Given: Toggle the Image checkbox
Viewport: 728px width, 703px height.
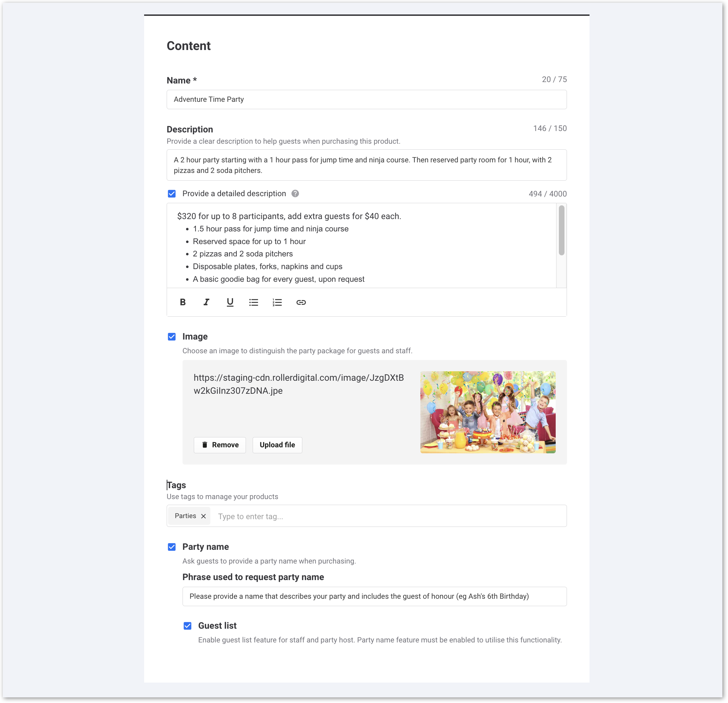Looking at the screenshot, I should 172,337.
